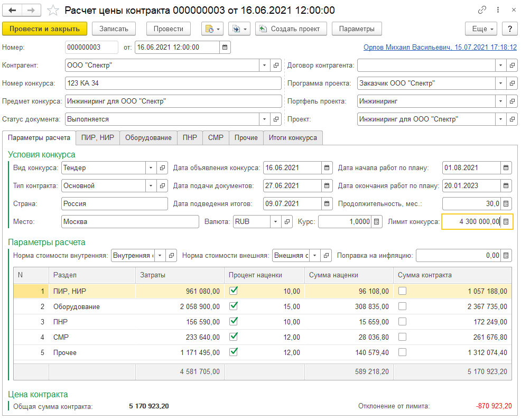The width and height of the screenshot is (521, 420).
Task: Click the back navigation arrow
Action: pos(13,11)
